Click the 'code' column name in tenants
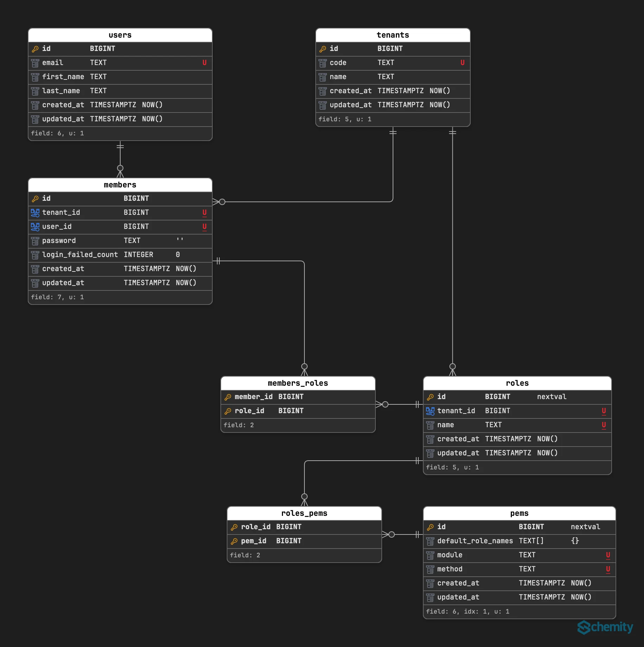644x647 pixels. tap(338, 63)
